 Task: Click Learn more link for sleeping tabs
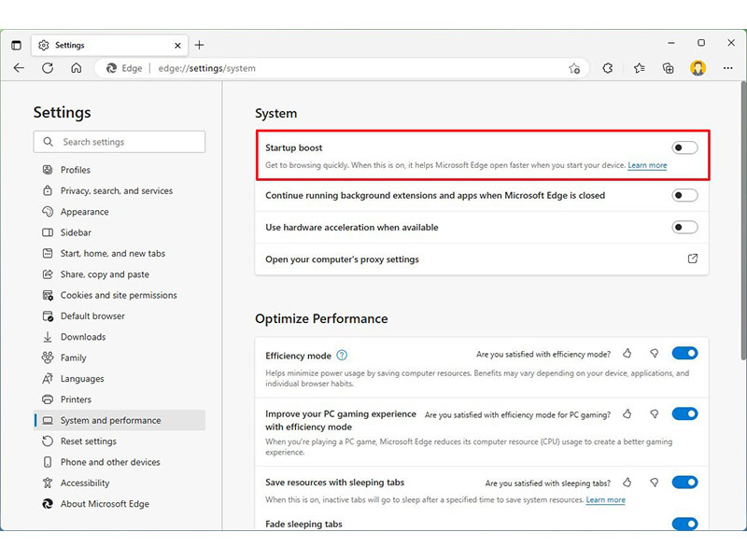point(605,500)
